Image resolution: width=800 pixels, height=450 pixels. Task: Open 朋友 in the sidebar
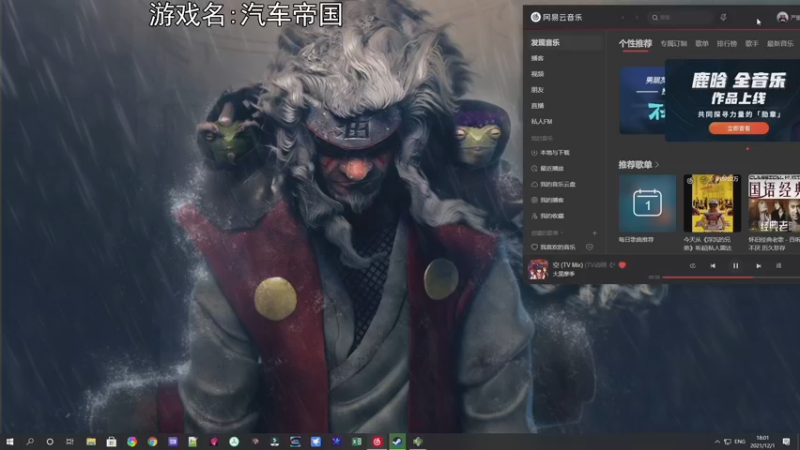pyautogui.click(x=537, y=90)
